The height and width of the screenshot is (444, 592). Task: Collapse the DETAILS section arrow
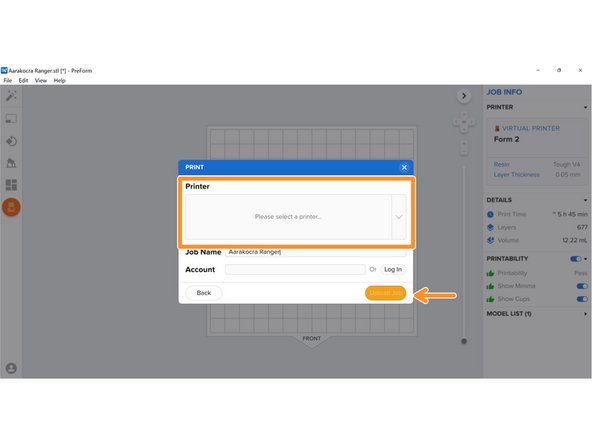585,200
